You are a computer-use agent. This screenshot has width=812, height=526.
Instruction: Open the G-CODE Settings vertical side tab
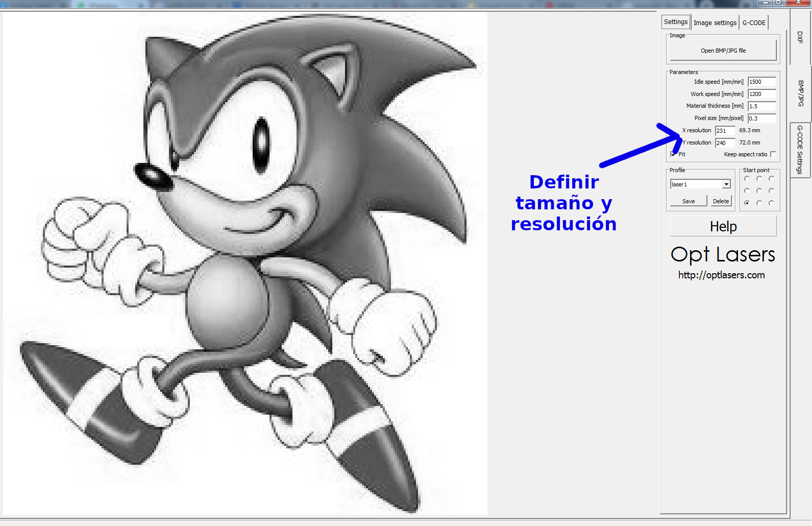pos(800,150)
